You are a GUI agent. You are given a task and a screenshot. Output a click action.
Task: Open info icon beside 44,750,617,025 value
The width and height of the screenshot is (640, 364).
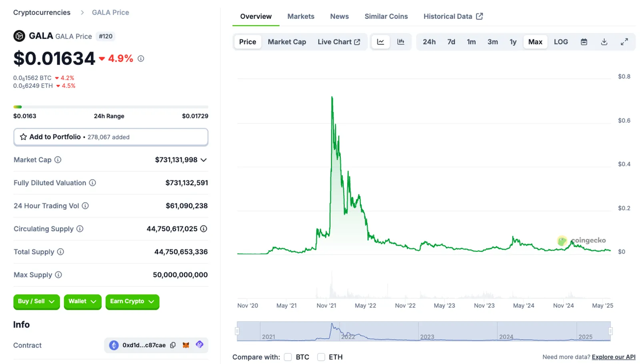coord(204,229)
